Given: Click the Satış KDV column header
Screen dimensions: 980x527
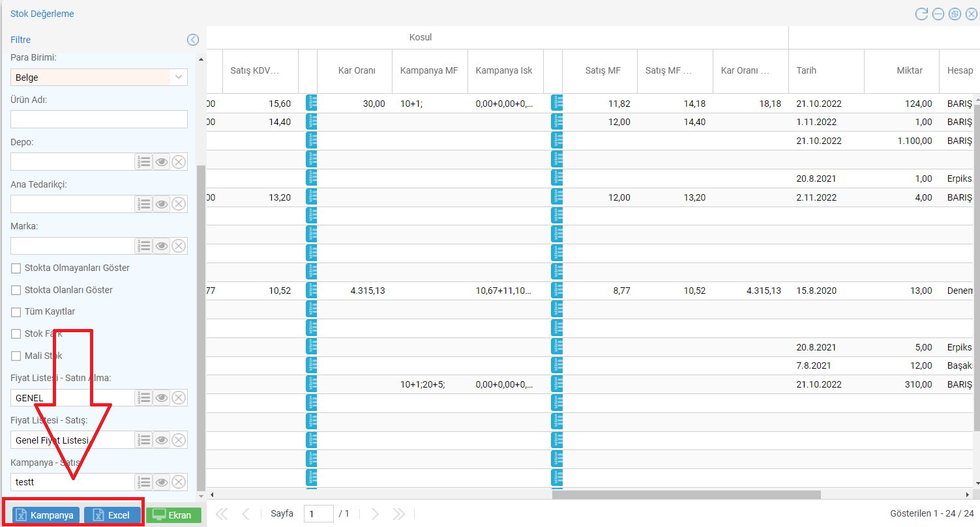Looking at the screenshot, I should tap(260, 70).
